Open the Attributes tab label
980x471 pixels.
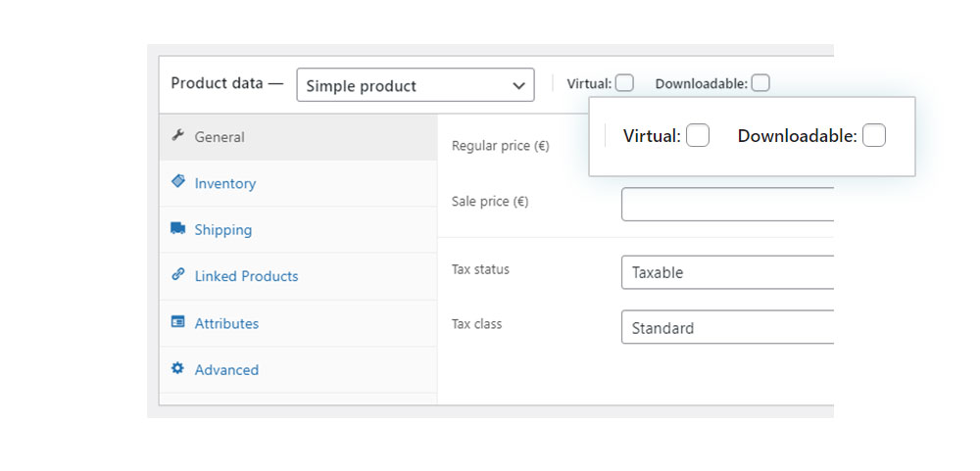[x=226, y=323]
